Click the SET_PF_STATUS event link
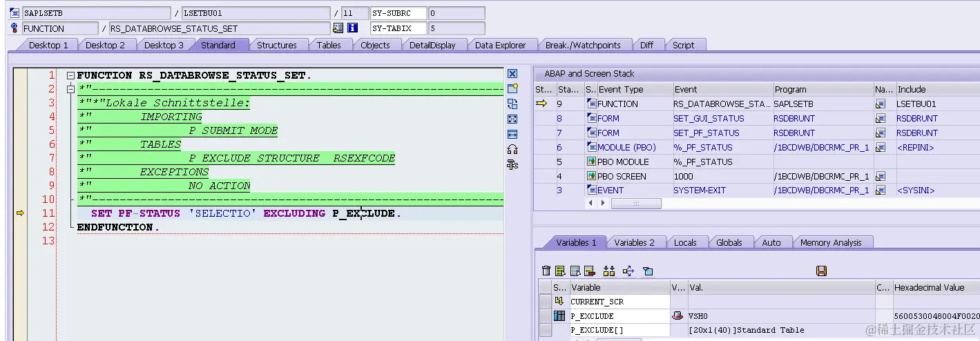This screenshot has width=980, height=341. click(707, 133)
